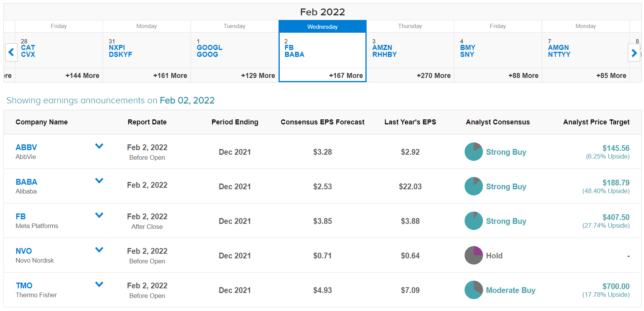Open SNY ticker in calendar
This screenshot has width=644, height=311.
[x=467, y=55]
